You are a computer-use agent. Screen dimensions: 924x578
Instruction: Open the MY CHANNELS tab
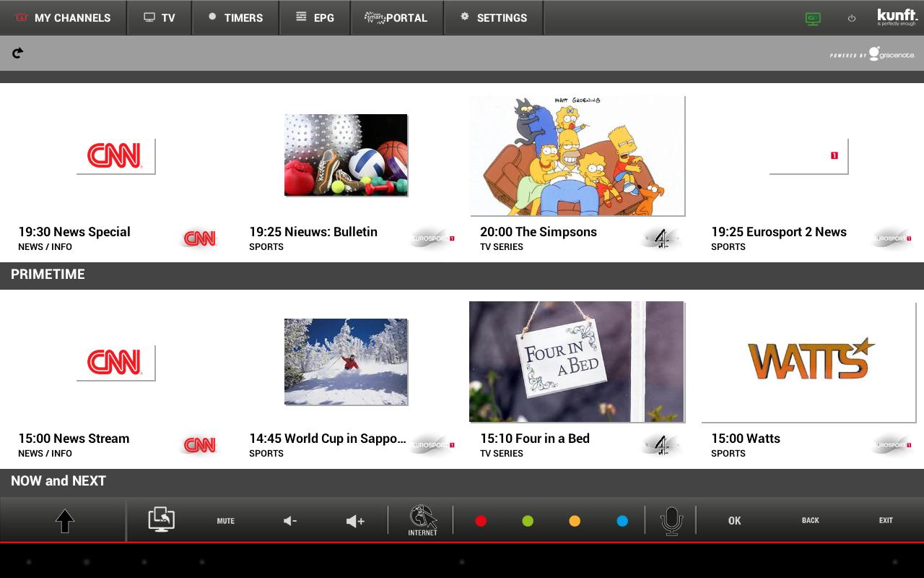pyautogui.click(x=64, y=17)
